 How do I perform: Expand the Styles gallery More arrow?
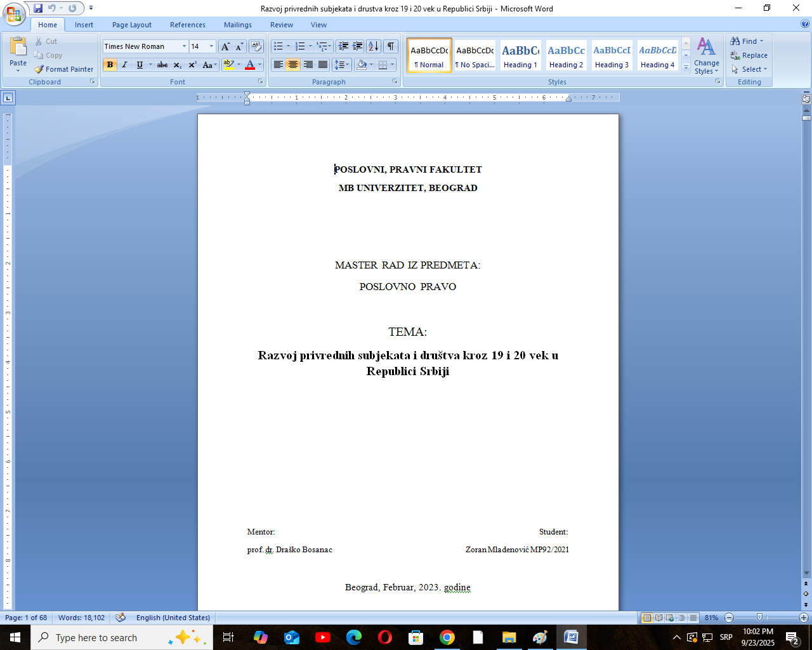pyautogui.click(x=686, y=69)
